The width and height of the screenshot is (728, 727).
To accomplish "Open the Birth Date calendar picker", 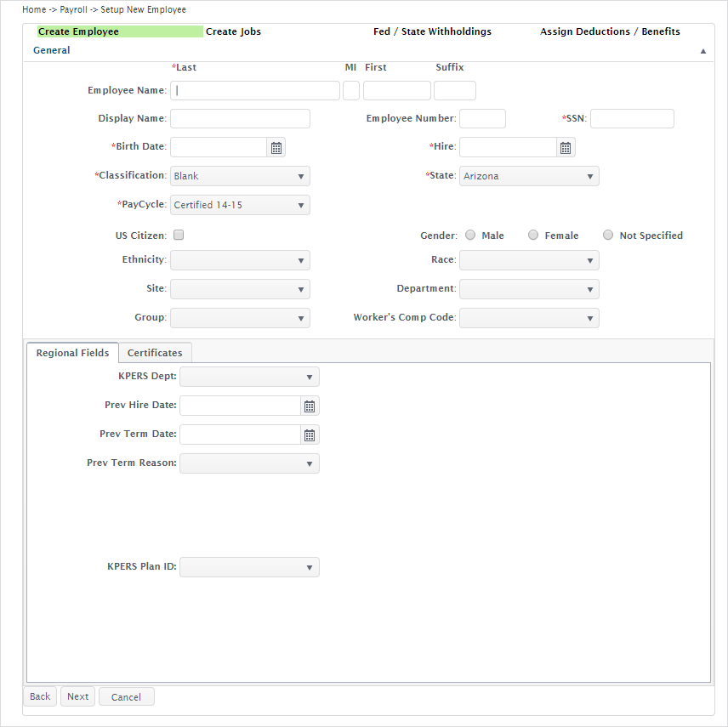I will pyautogui.click(x=276, y=148).
